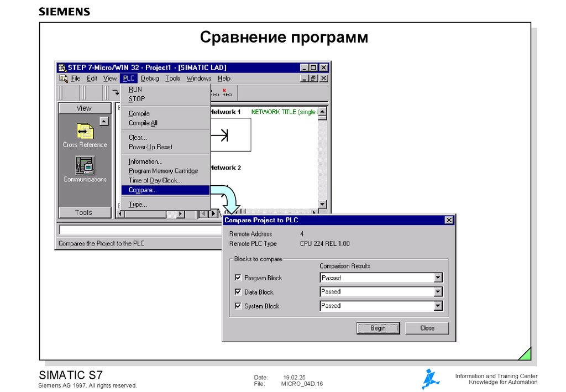Select Clear... in the PLC menu
The width and height of the screenshot is (566, 392).
pyautogui.click(x=165, y=137)
